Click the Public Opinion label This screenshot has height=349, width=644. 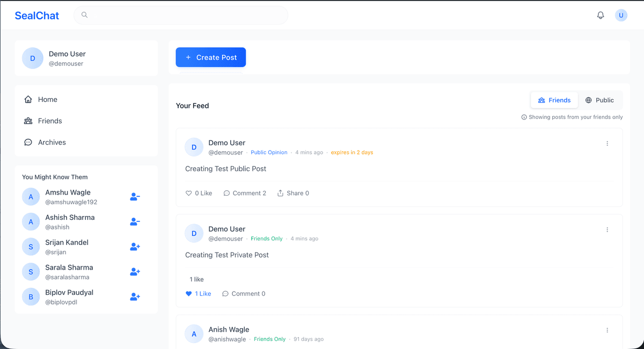(x=269, y=152)
